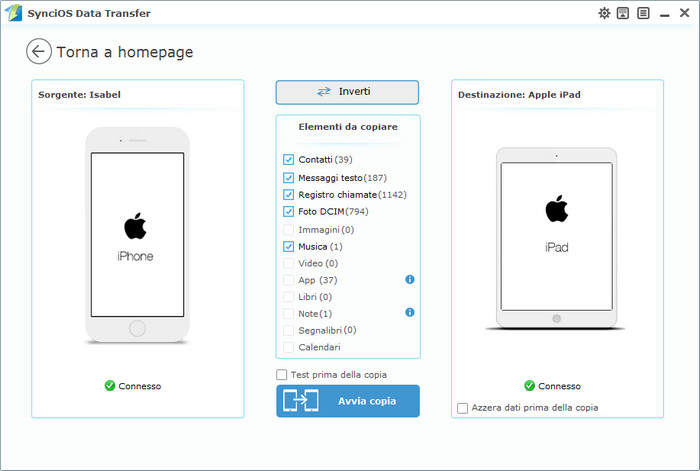Uncheck the Contatti (39) checkbox
This screenshot has width=700, height=471.
coord(288,159)
